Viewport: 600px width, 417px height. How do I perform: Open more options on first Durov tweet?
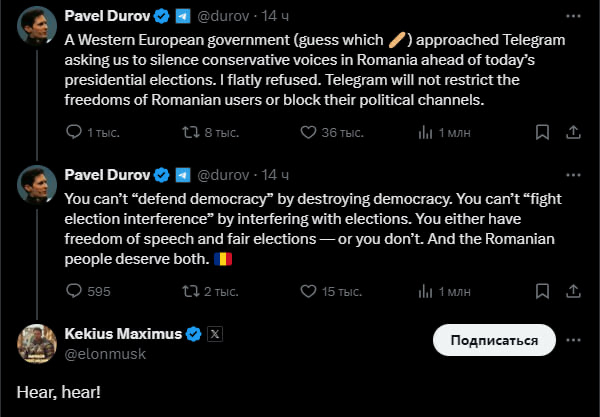tap(573, 16)
